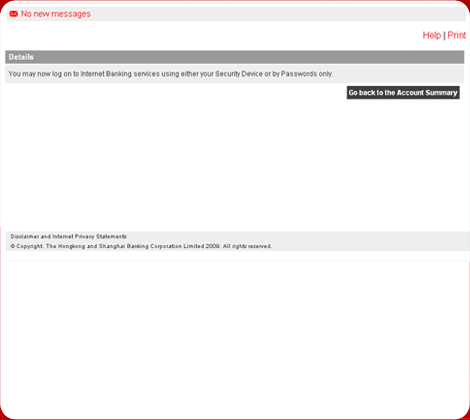This screenshot has width=470, height=420.
Task: Click the separator between Help and Print
Action: [444, 35]
